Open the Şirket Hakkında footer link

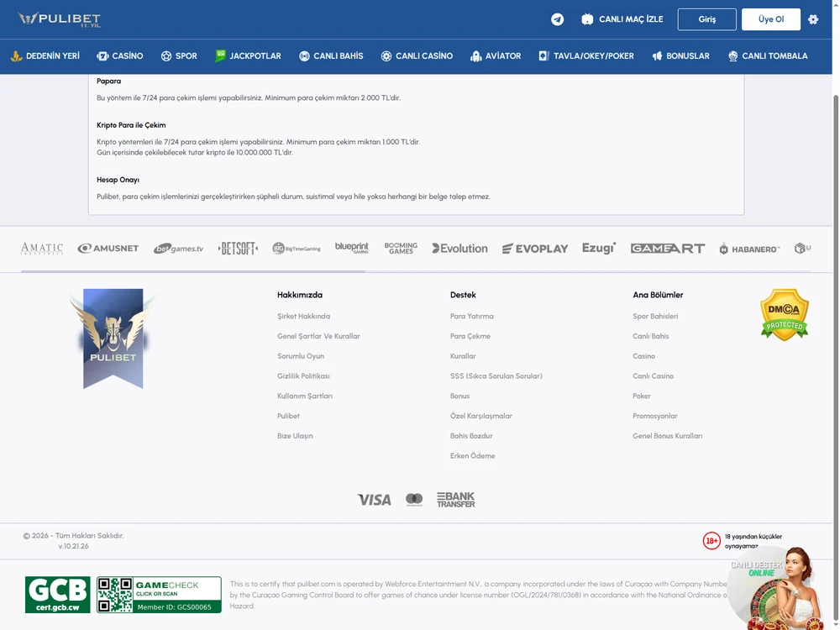[304, 317]
